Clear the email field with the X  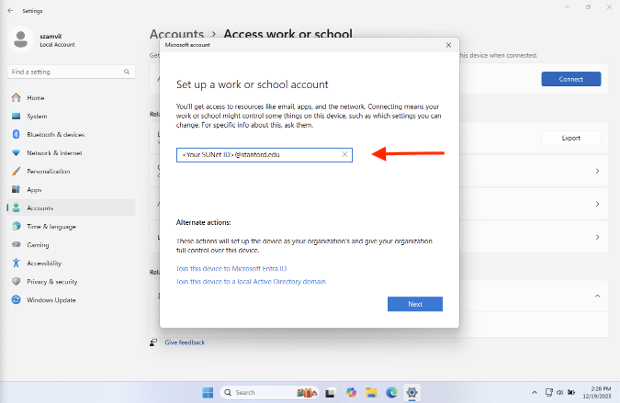pos(345,154)
